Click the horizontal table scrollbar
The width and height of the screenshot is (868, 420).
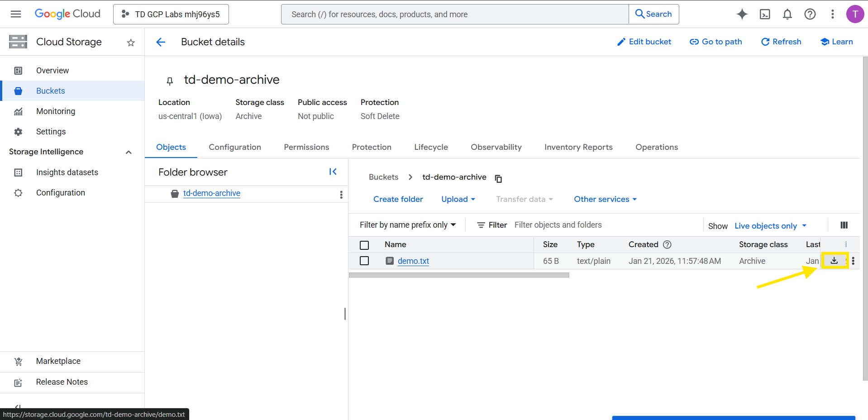(x=459, y=275)
